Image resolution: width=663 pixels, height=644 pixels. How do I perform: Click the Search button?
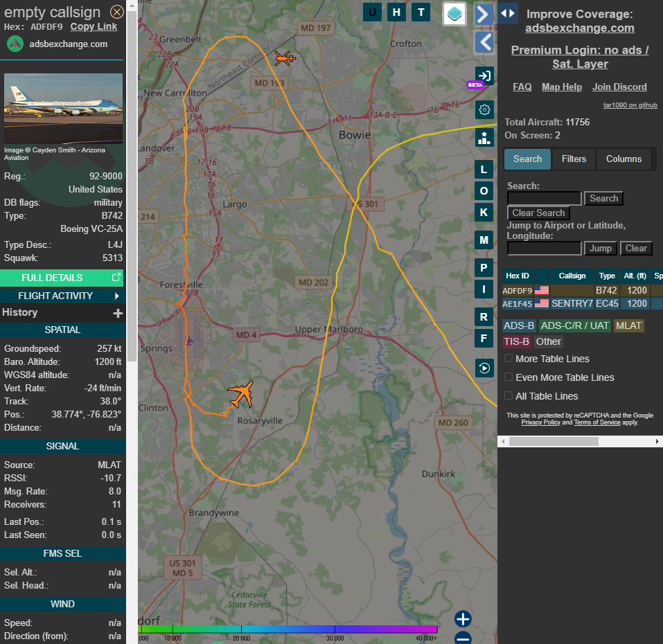pos(603,198)
